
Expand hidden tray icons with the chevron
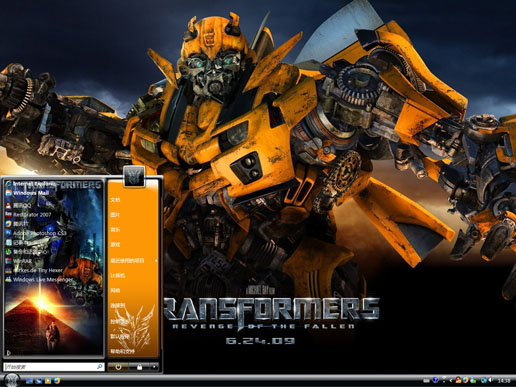(451, 380)
